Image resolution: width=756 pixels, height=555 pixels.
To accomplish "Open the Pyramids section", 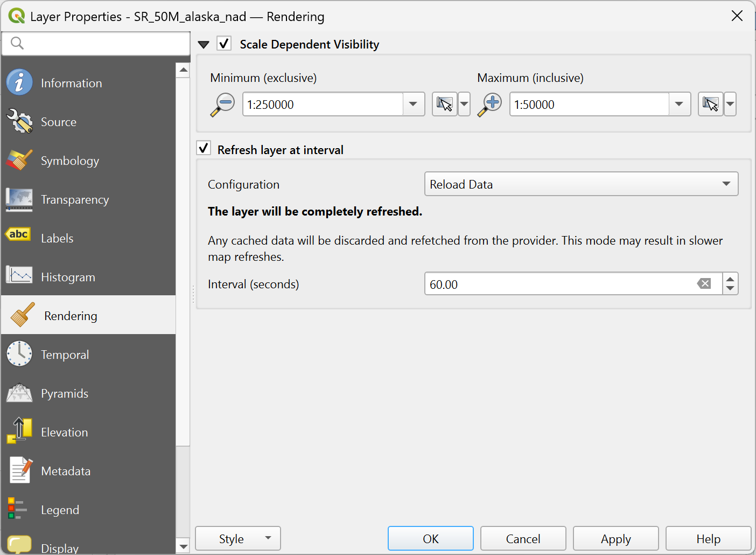I will click(64, 393).
